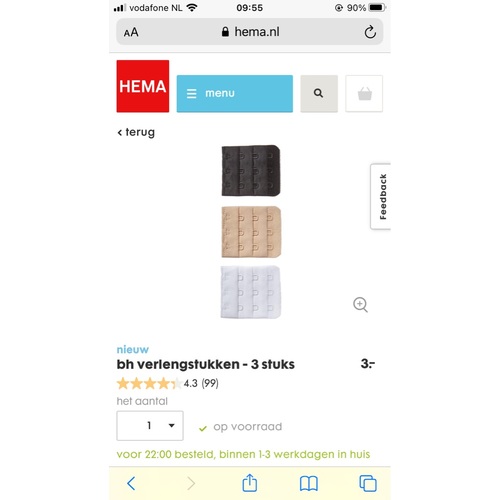This screenshot has width=500, height=500.
Task: Open the HEMA logo homepage
Action: (x=143, y=86)
